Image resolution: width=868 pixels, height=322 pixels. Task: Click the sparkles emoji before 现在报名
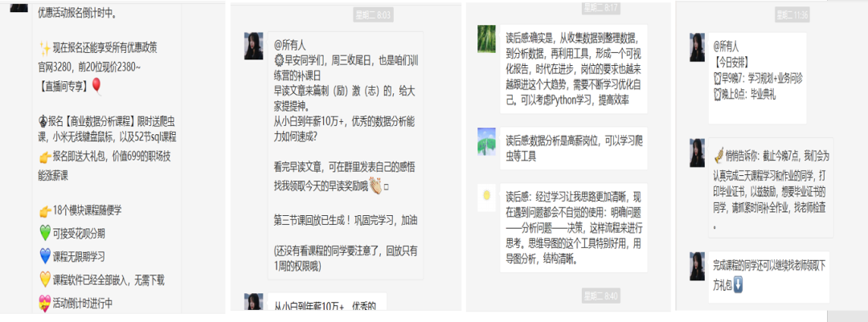pyautogui.click(x=45, y=47)
